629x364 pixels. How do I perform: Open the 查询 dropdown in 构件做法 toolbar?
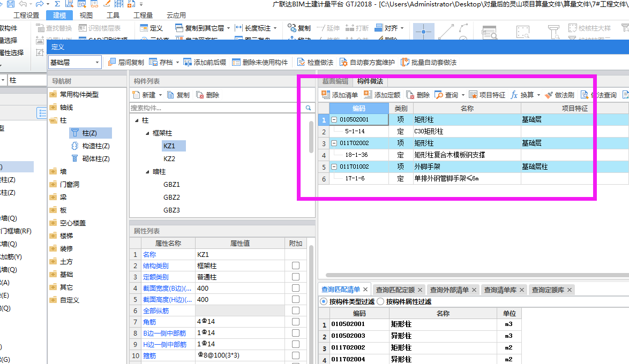pyautogui.click(x=463, y=95)
